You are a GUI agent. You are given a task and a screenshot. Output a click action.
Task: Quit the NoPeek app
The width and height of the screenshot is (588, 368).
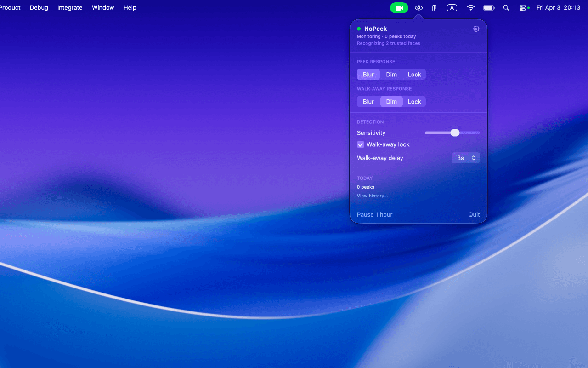474,214
